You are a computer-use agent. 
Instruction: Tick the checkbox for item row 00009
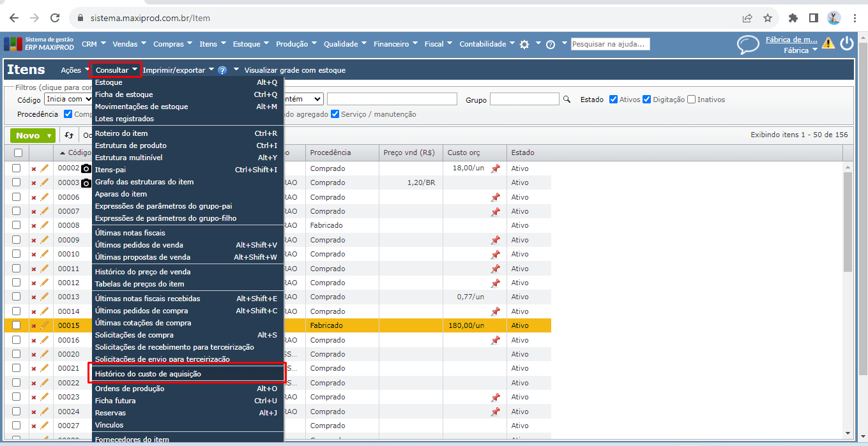coord(17,240)
